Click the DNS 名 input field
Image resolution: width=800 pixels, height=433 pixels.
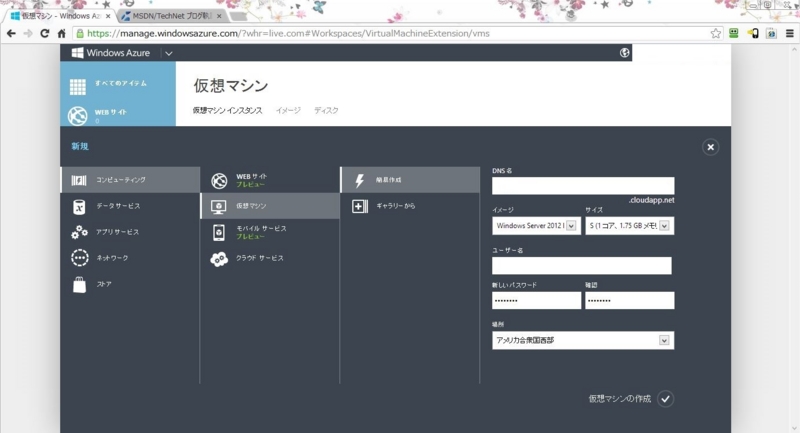583,186
